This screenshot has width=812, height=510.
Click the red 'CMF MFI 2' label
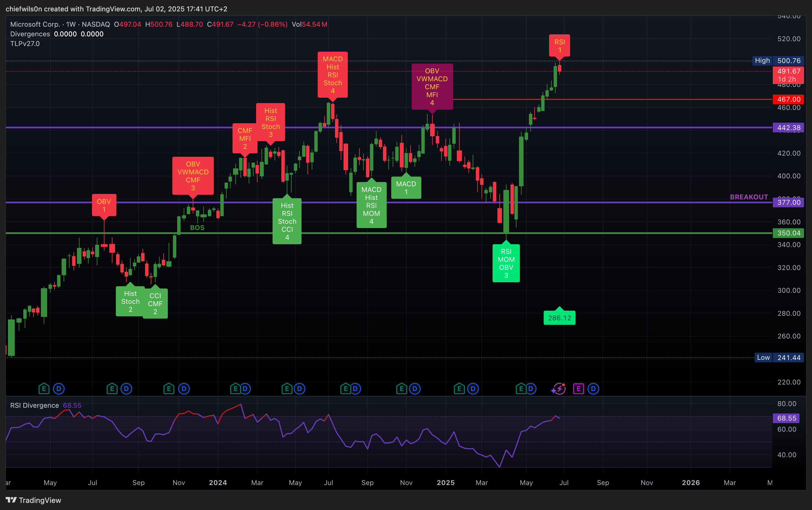tap(245, 138)
